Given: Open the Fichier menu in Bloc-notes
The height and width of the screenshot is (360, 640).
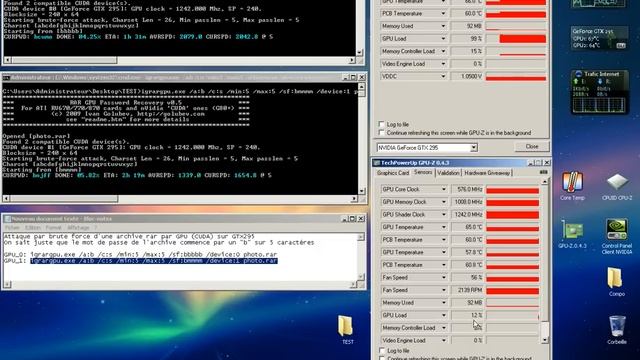Looking at the screenshot, I should 12,228.
